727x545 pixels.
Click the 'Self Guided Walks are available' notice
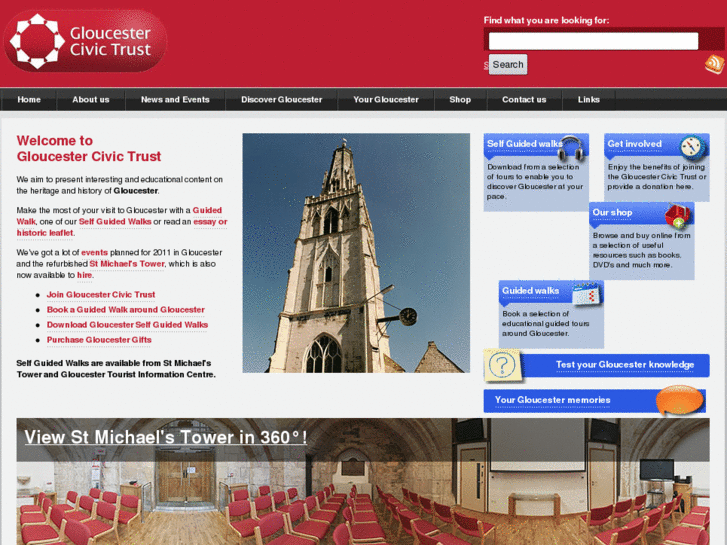coord(116,369)
